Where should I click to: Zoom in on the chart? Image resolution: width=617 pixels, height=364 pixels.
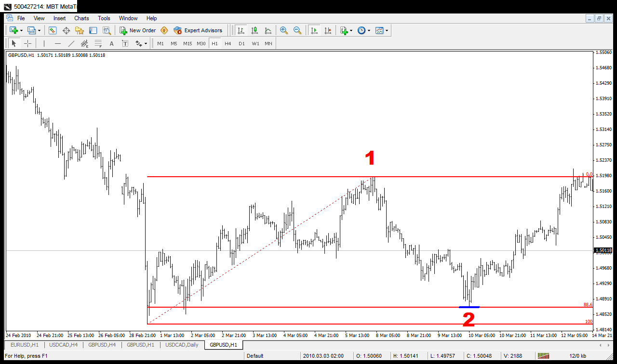click(x=284, y=30)
